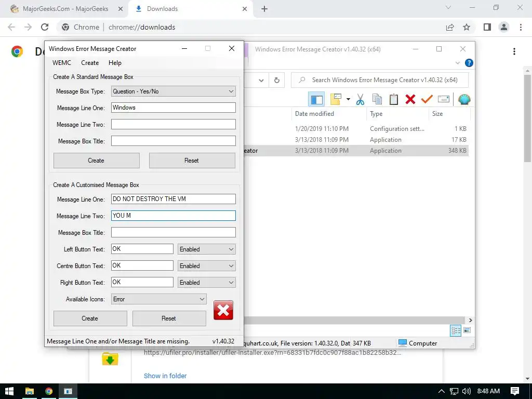Toggle the navigation pane icon in Explorer toolbar
532x399 pixels.
316,99
